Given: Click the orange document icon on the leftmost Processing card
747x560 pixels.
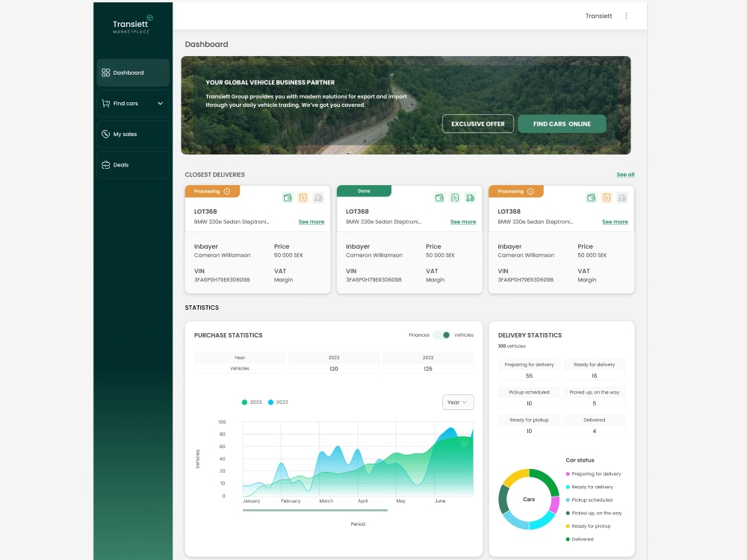Looking at the screenshot, I should (x=303, y=198).
